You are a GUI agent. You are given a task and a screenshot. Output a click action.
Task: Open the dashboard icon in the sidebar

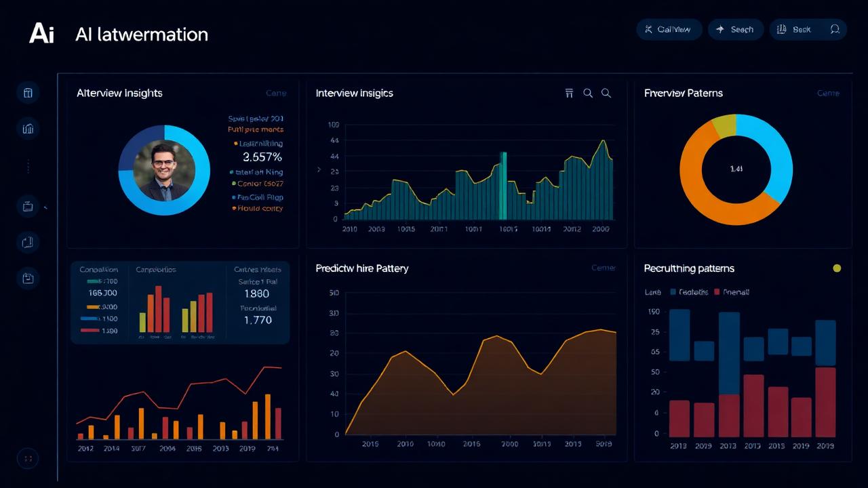[x=28, y=92]
